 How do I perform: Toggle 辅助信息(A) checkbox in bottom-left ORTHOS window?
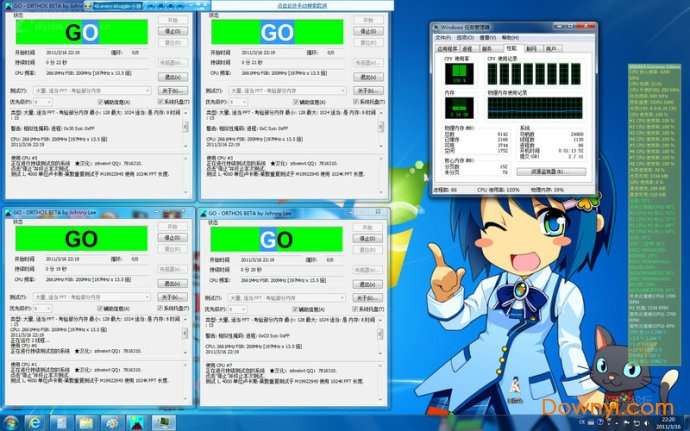pyautogui.click(x=100, y=309)
